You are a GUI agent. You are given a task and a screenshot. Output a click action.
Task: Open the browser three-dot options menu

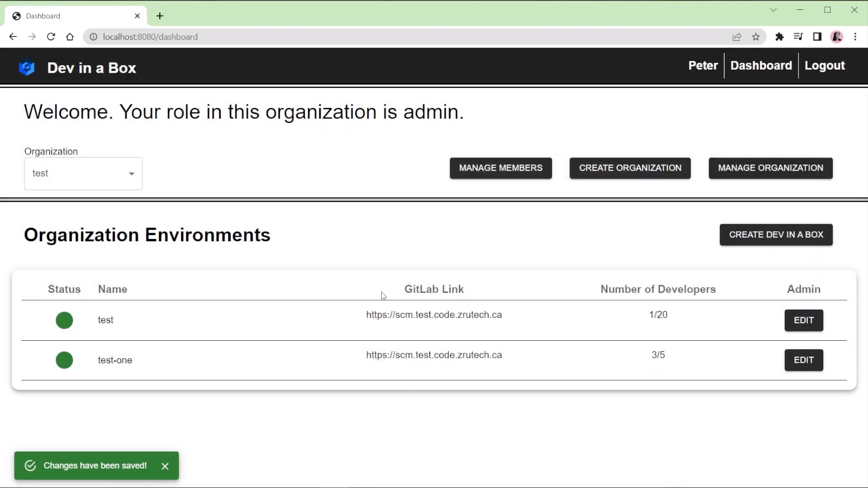(856, 37)
